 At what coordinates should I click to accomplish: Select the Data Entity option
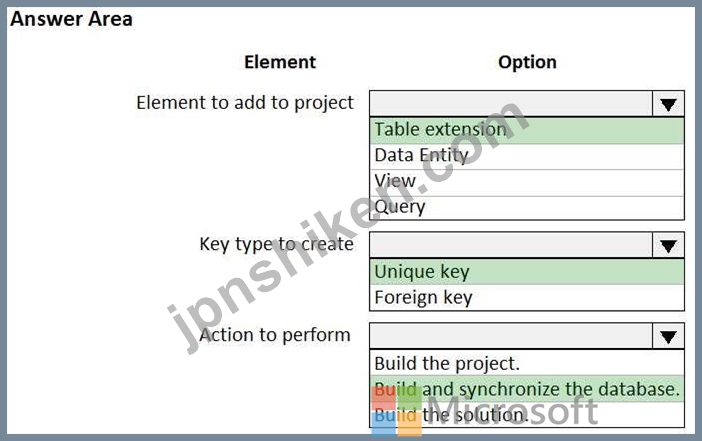pyautogui.click(x=527, y=156)
